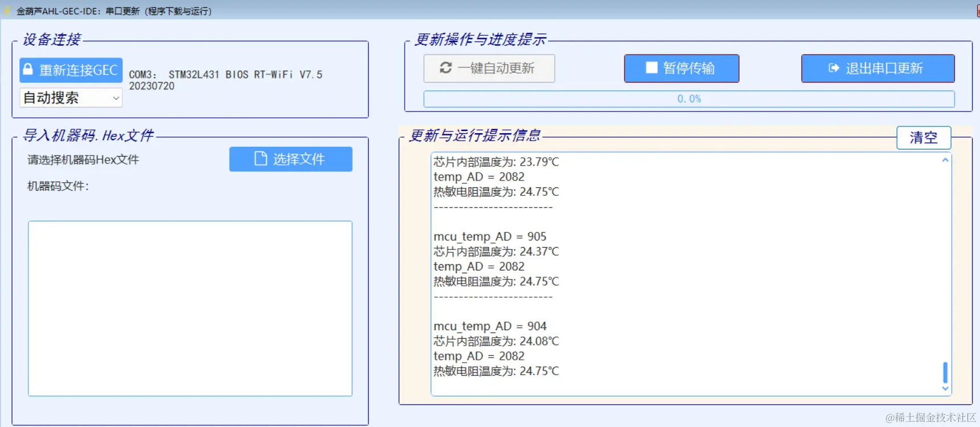Click the 一键自动更新 button text

click(496, 68)
